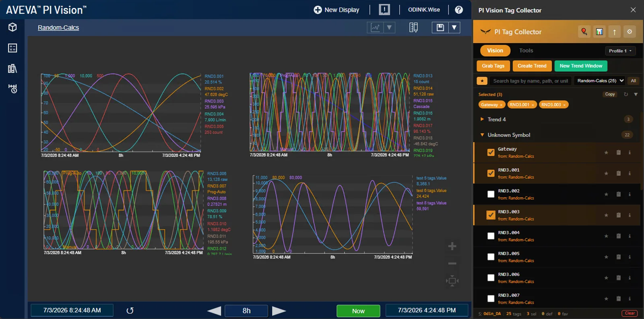Click the Create Trend button
The image size is (644, 319).
(532, 66)
